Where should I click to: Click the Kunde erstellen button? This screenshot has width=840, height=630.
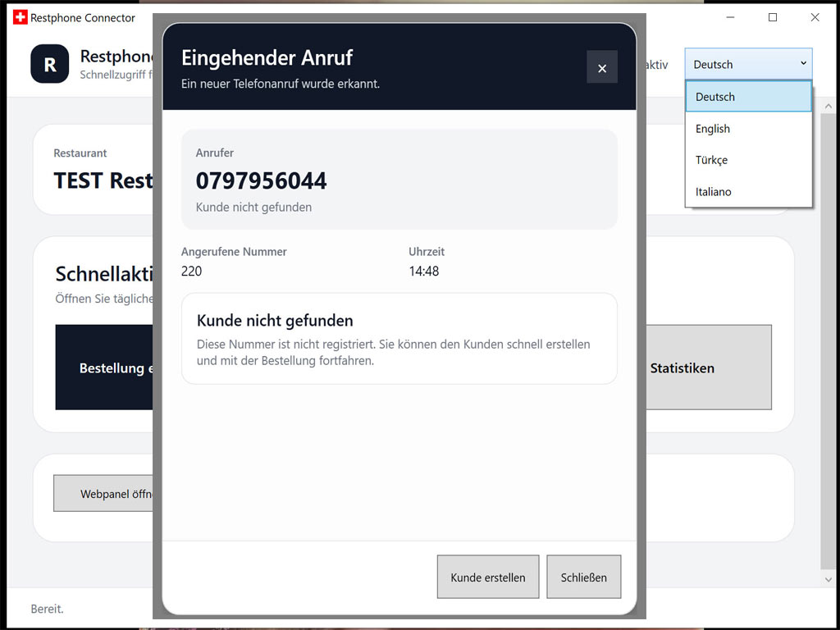tap(488, 577)
